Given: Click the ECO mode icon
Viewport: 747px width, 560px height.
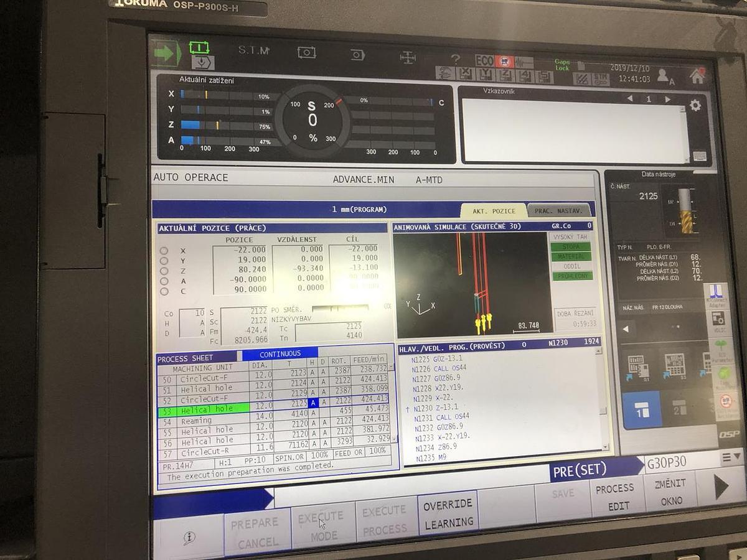Looking at the screenshot, I should coord(484,61).
